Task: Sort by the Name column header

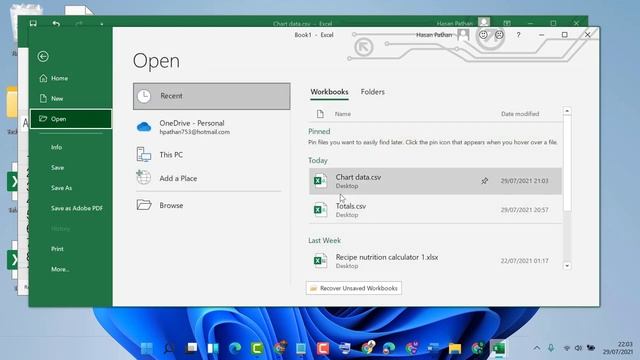Action: tap(343, 114)
